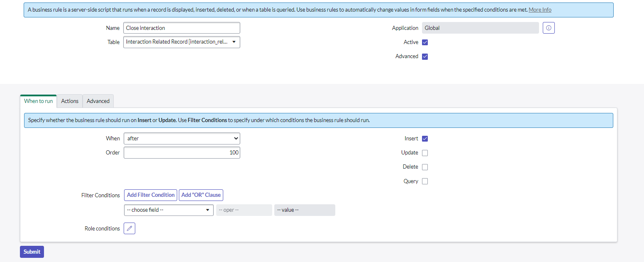Check the Query checkbox
The height and width of the screenshot is (262, 644).
pyautogui.click(x=424, y=181)
